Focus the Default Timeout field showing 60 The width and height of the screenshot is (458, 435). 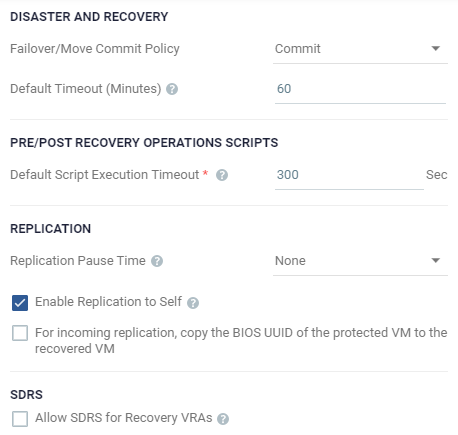360,89
